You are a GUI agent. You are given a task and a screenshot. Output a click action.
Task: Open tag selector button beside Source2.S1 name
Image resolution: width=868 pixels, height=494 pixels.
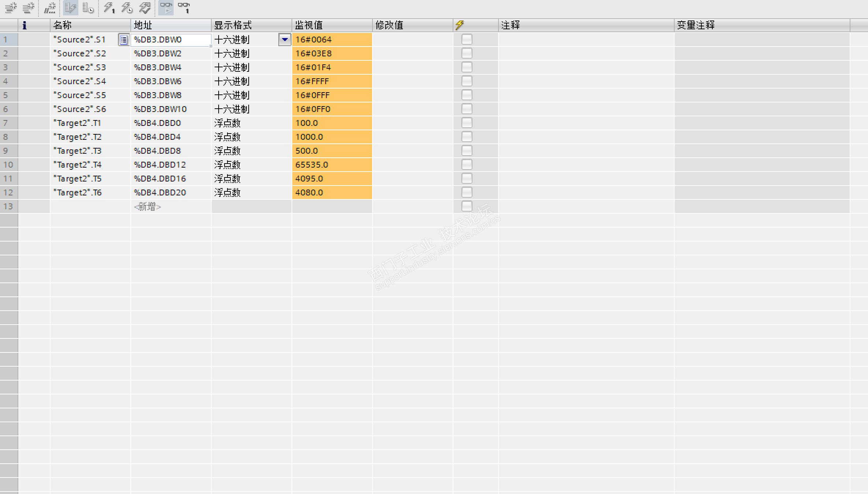coord(123,40)
